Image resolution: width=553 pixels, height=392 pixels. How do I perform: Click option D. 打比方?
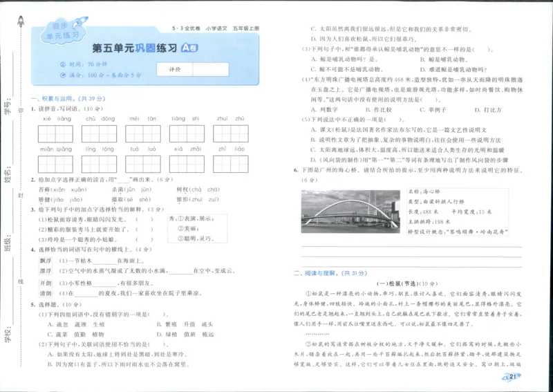pos(488,110)
